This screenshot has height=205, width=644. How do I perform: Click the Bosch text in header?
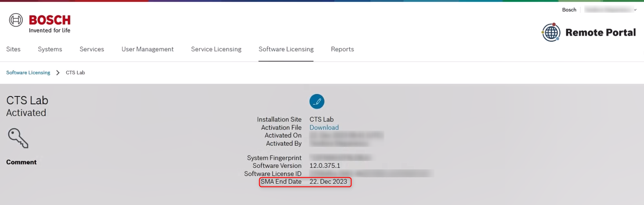[569, 10]
